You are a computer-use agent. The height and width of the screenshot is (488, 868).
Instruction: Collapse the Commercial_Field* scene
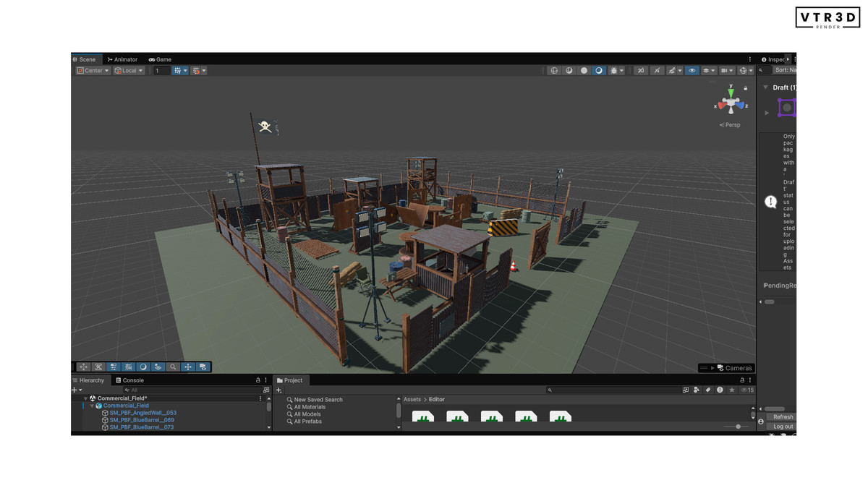click(x=86, y=398)
